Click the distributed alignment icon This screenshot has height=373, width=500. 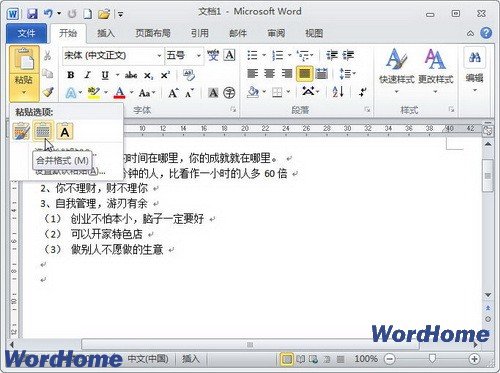coord(322,73)
